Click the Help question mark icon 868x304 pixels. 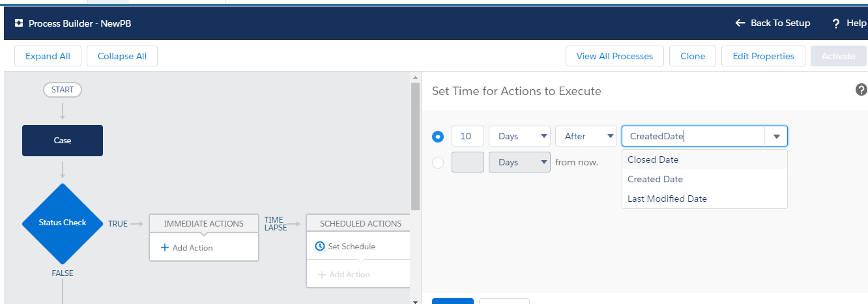(x=836, y=23)
